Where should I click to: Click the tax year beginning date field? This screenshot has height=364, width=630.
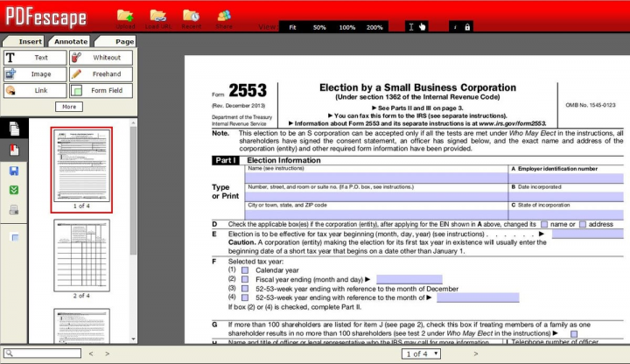click(588, 234)
